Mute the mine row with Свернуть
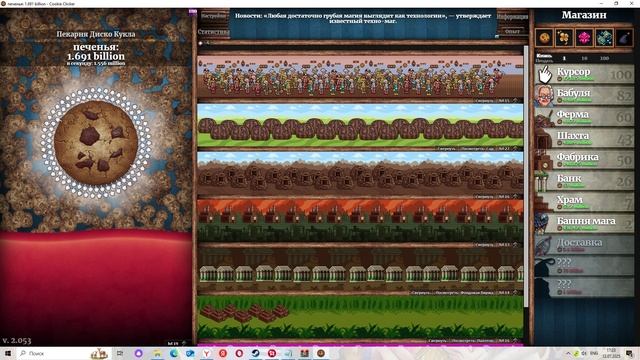640x360 pixels. pos(485,196)
